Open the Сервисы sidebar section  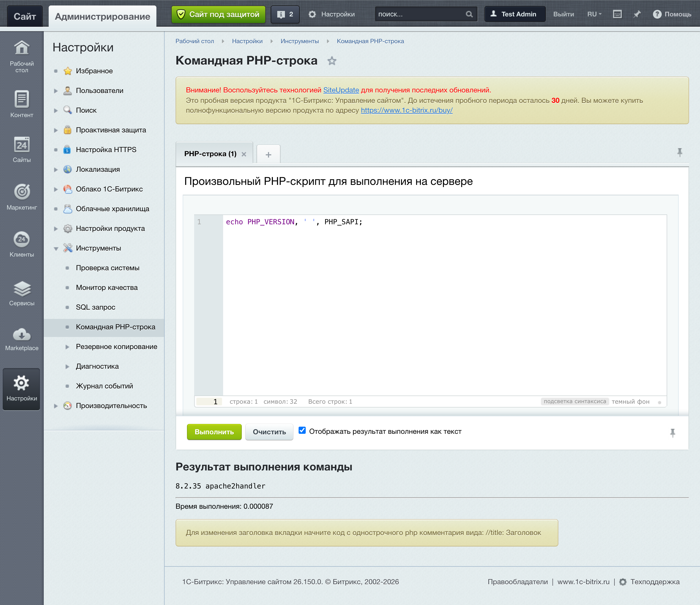click(x=22, y=293)
